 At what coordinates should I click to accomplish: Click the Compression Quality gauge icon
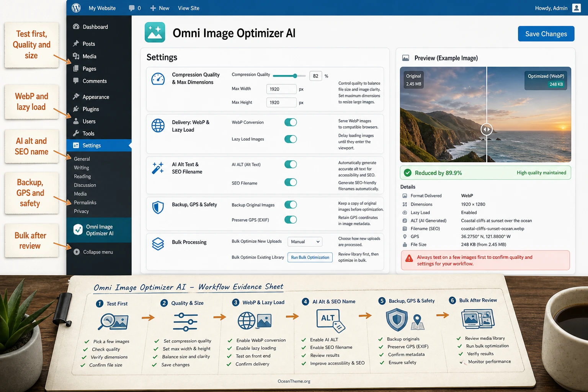(158, 78)
